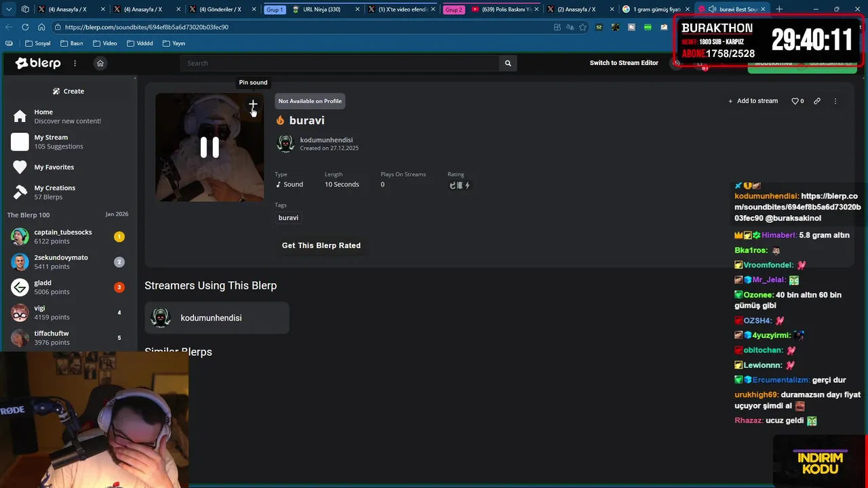The width and height of the screenshot is (868, 488).
Task: Open the Basın bookmark folder
Action: coord(71,43)
